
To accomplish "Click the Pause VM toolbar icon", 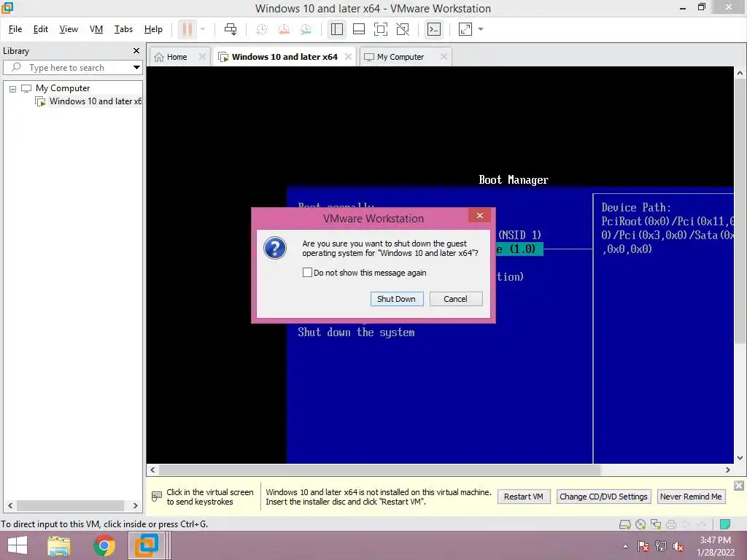I will (x=187, y=29).
